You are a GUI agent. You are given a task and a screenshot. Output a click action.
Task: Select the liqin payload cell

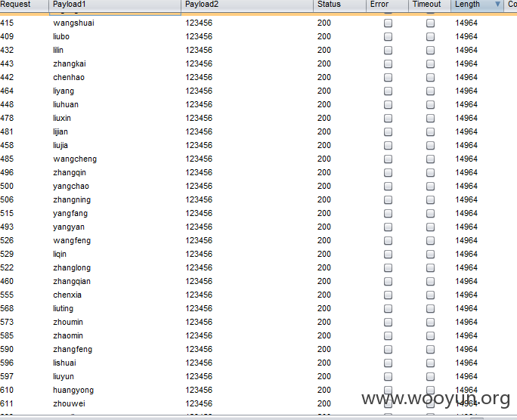pyautogui.click(x=115, y=254)
